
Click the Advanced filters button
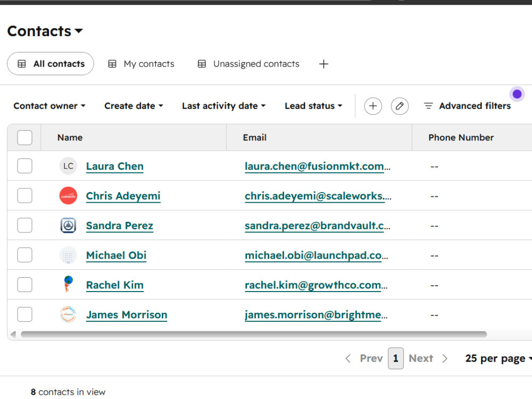467,106
